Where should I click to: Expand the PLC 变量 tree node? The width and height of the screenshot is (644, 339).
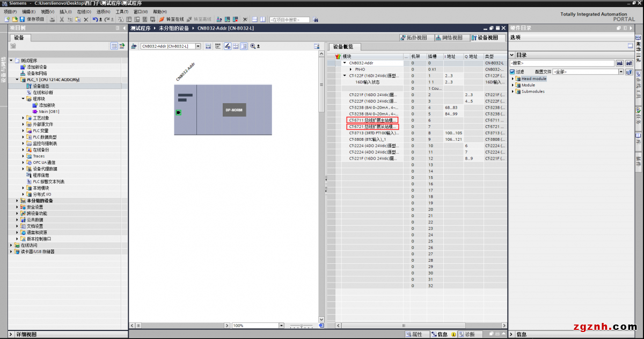point(24,131)
